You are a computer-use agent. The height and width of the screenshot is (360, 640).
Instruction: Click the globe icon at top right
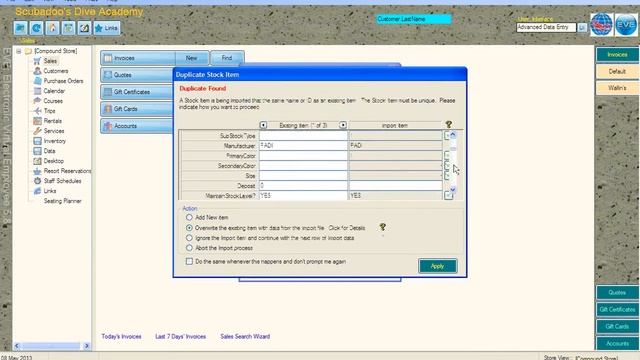click(602, 24)
